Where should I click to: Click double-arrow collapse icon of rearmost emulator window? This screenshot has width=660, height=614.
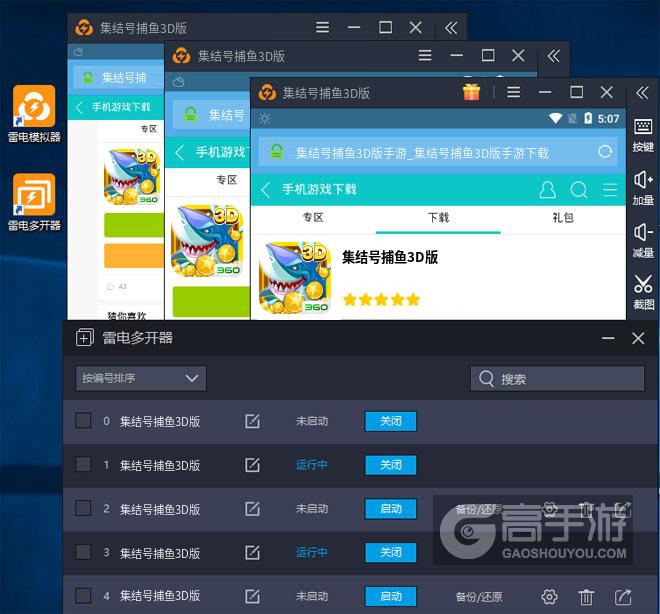click(x=451, y=28)
